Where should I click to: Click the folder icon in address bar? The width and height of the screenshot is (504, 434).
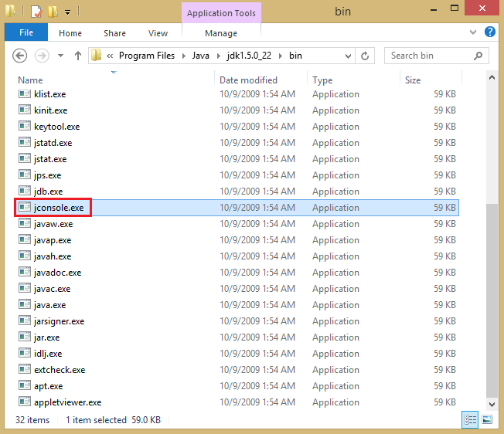pyautogui.click(x=96, y=55)
